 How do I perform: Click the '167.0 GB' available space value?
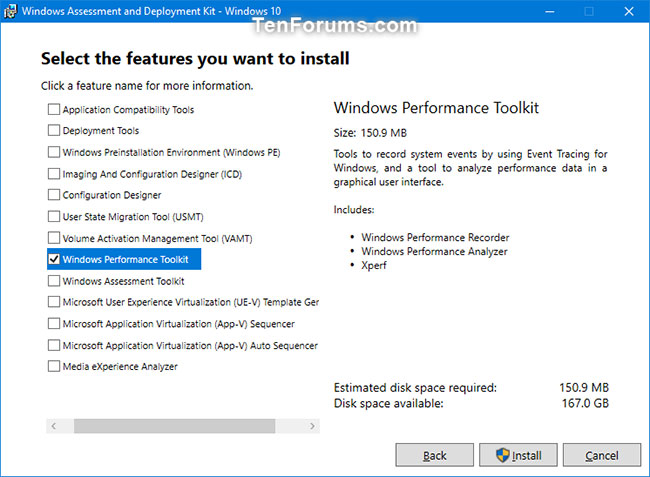tap(585, 403)
